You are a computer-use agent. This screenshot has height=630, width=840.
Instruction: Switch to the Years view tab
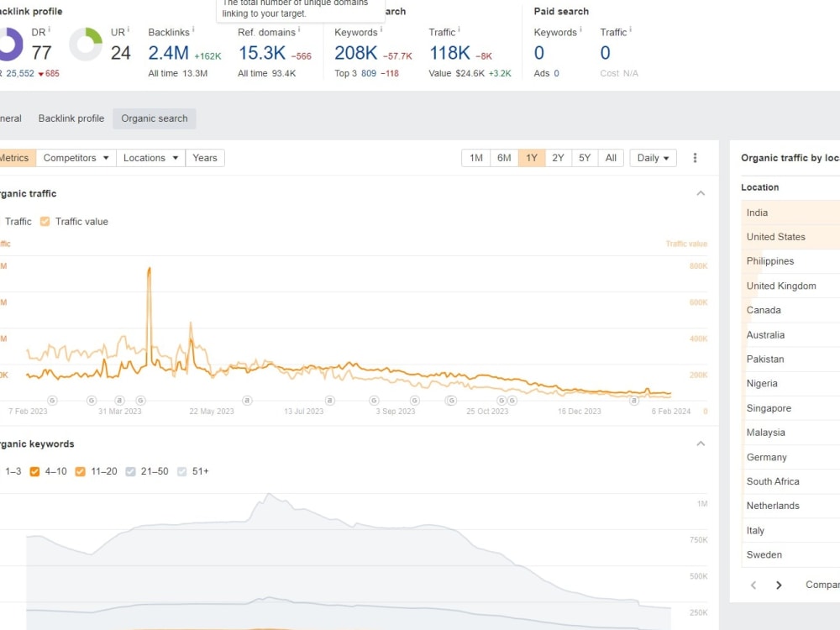(x=205, y=158)
